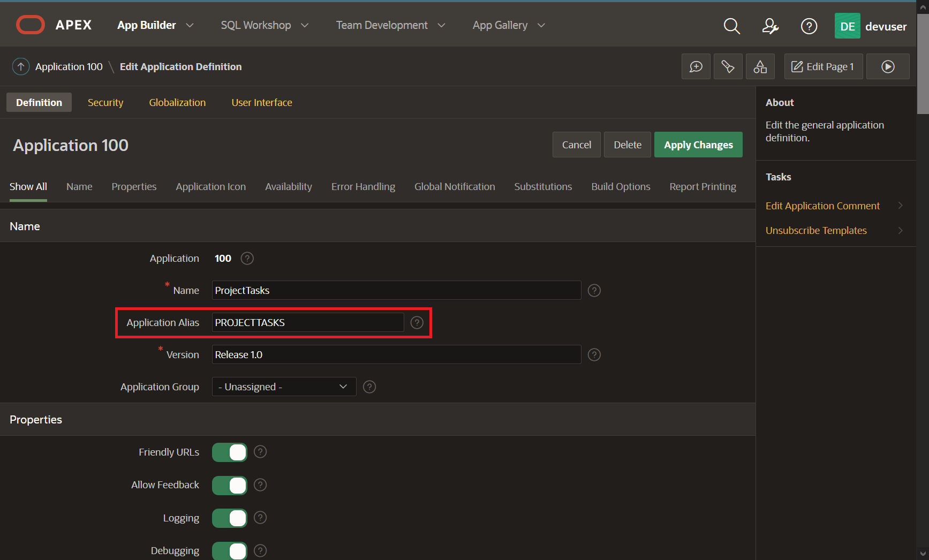
Task: Click the shared components hierarchy icon
Action: pyautogui.click(x=760, y=66)
